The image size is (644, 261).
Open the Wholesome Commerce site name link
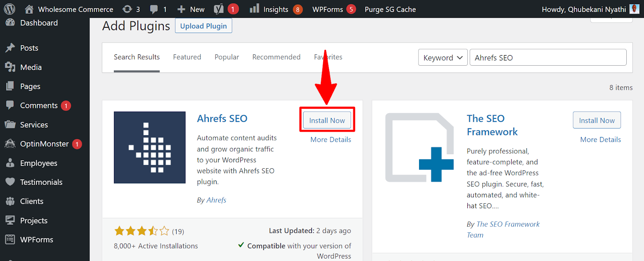76,9
